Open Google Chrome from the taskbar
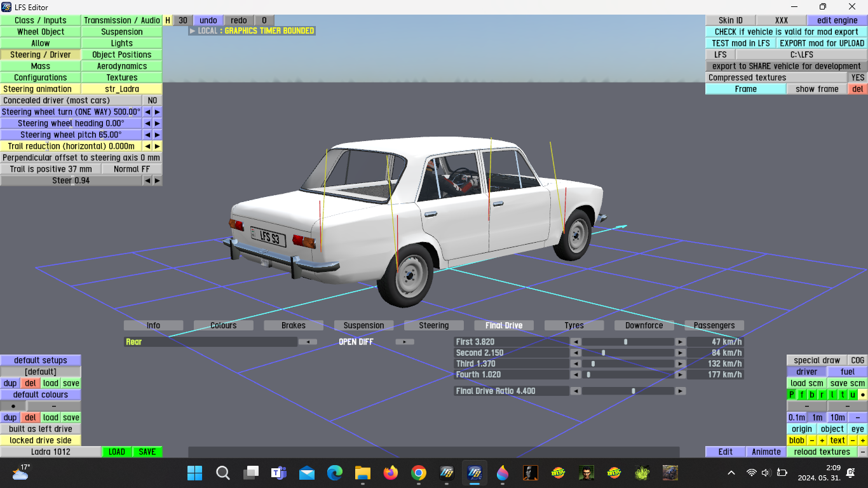868x488 pixels. [418, 473]
